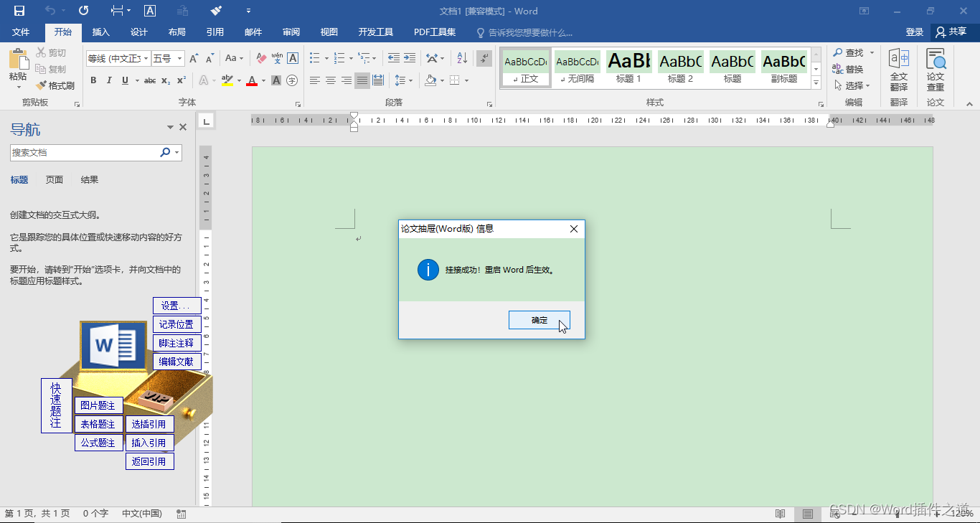980x523 pixels.
Task: Clear all formatting with the eraser icon
Action: (x=261, y=58)
